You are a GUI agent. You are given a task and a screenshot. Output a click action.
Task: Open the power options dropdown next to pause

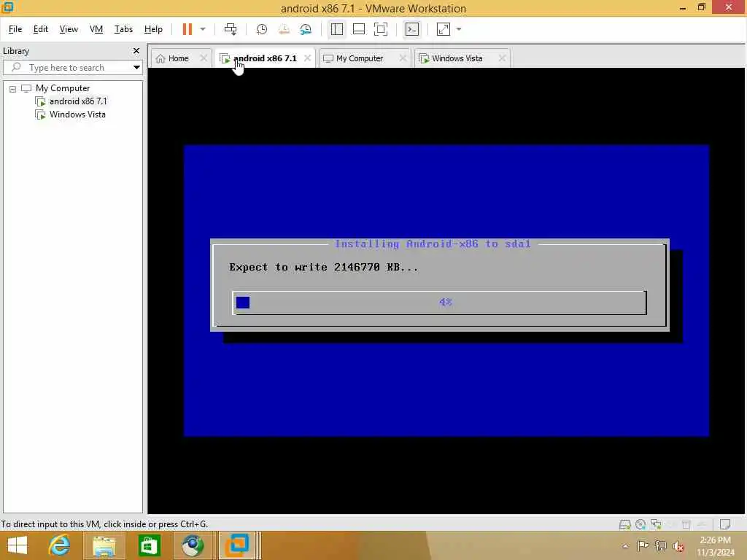coord(203,29)
